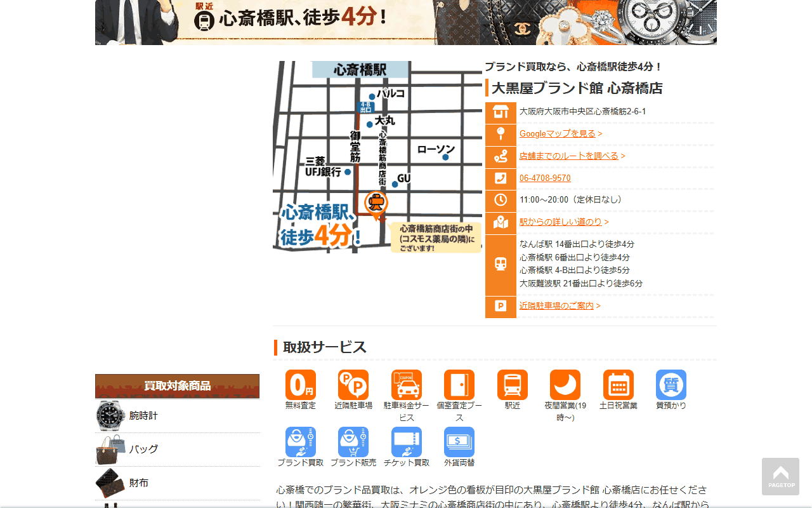Click the Shinsaibashi station access map image
This screenshot has width=812, height=508.
tap(377, 157)
